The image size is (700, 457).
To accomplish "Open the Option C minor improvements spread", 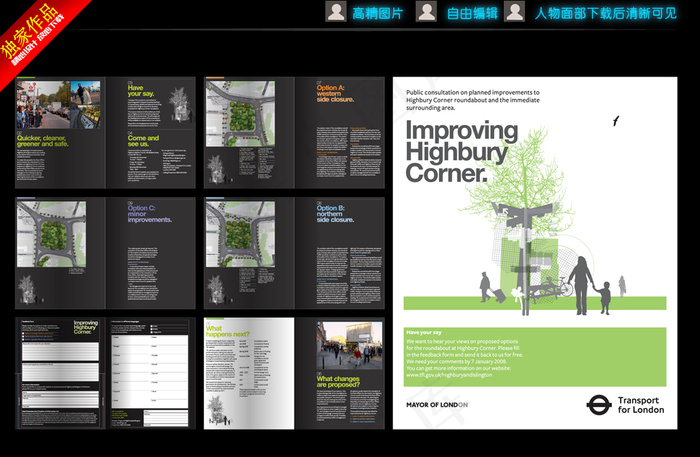I will (105, 253).
